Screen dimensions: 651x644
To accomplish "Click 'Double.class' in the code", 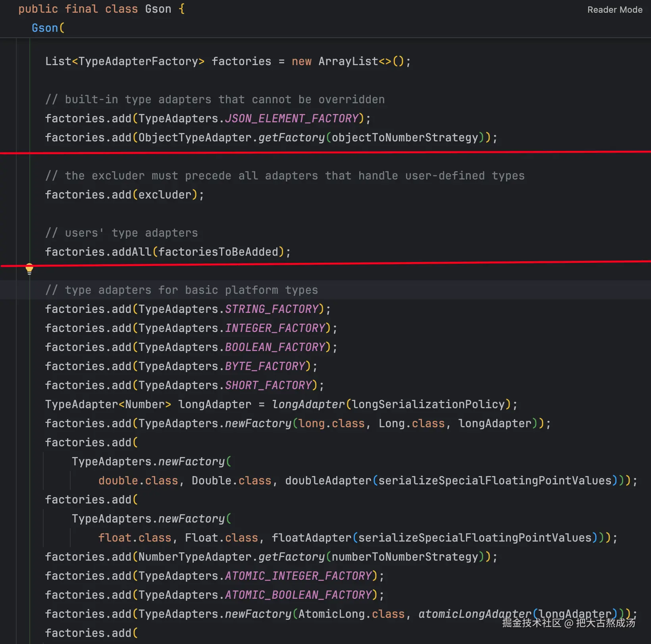I will tap(231, 481).
